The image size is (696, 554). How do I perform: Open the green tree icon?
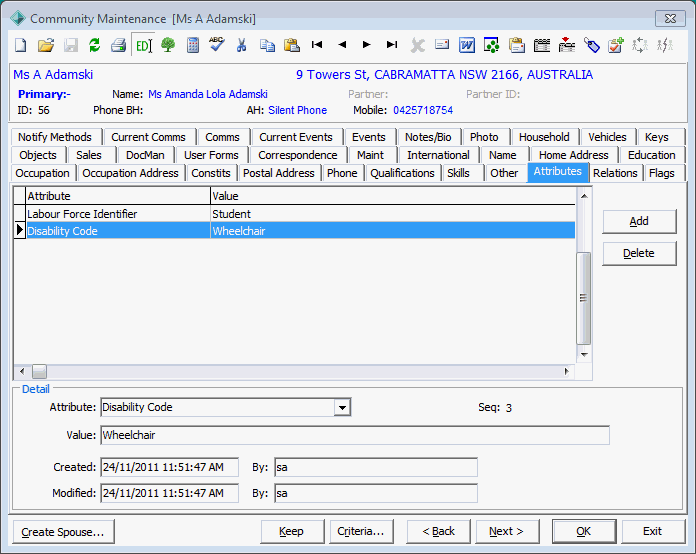coord(168,45)
